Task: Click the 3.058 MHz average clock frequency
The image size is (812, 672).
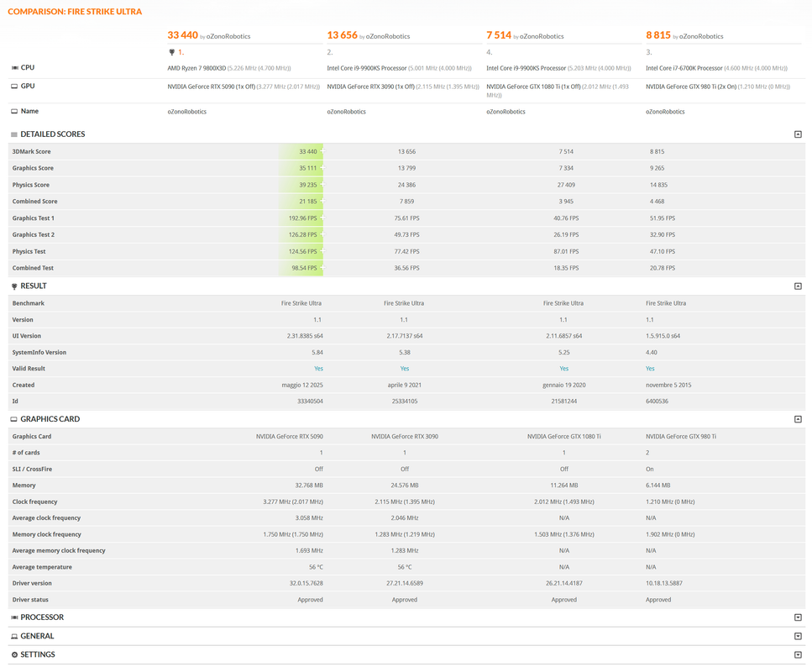Action: pos(309,518)
